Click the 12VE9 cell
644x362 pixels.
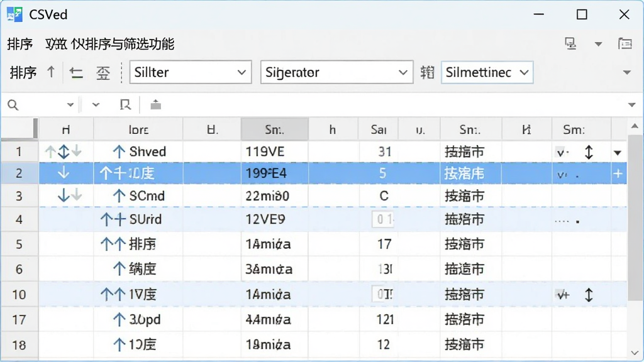tap(275, 219)
